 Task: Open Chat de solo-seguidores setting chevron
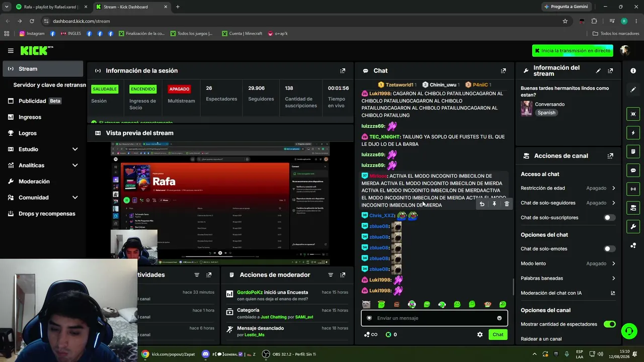[613, 203]
